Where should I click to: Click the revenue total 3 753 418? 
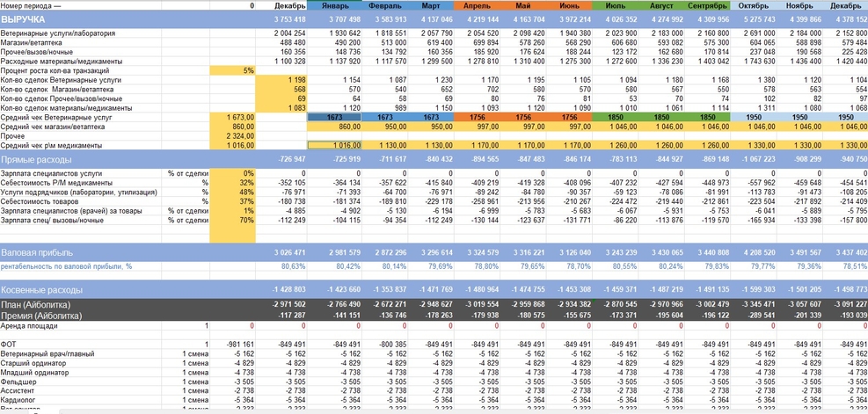click(x=289, y=19)
